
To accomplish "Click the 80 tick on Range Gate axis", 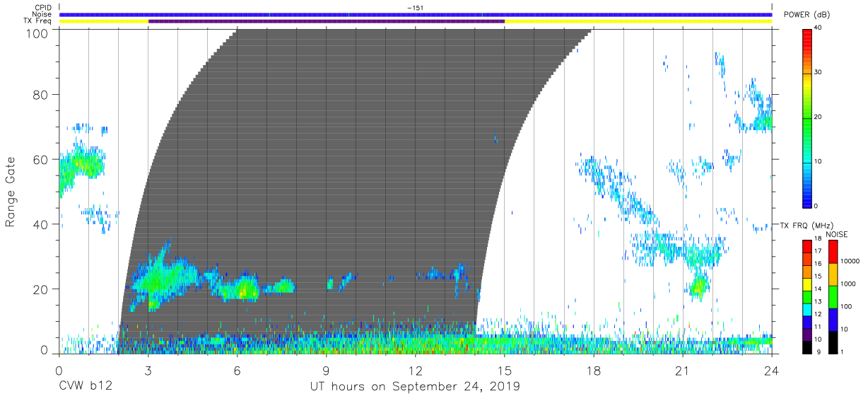I will (42, 94).
